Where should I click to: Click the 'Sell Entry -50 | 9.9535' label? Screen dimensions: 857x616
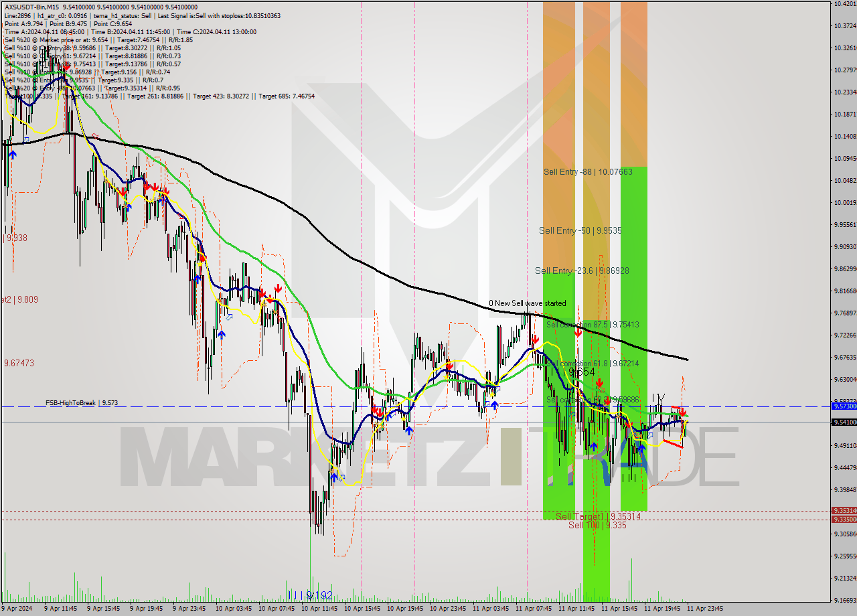580,230
